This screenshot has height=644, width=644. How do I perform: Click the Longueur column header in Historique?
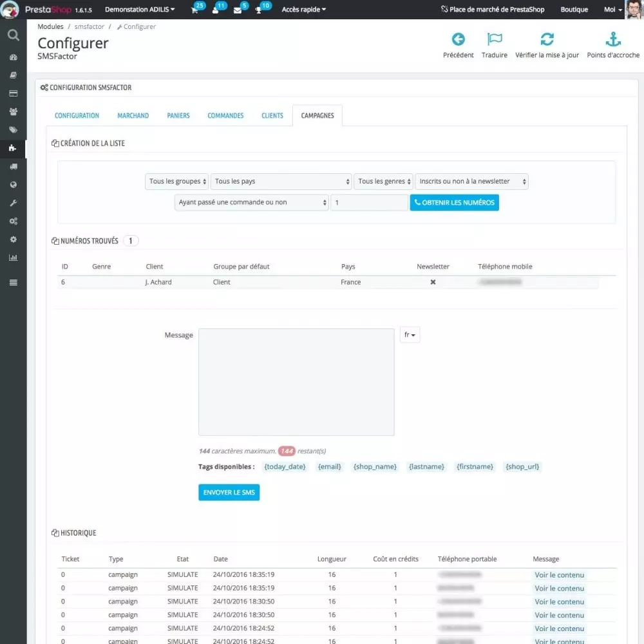click(x=332, y=559)
